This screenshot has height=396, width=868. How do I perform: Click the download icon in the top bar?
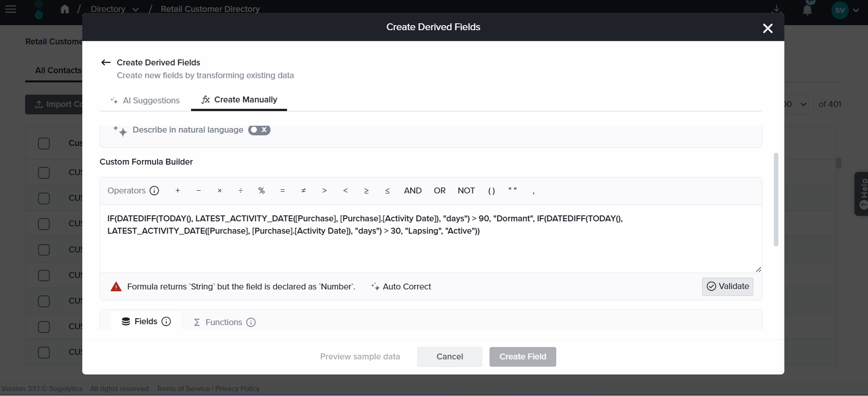[x=777, y=9]
